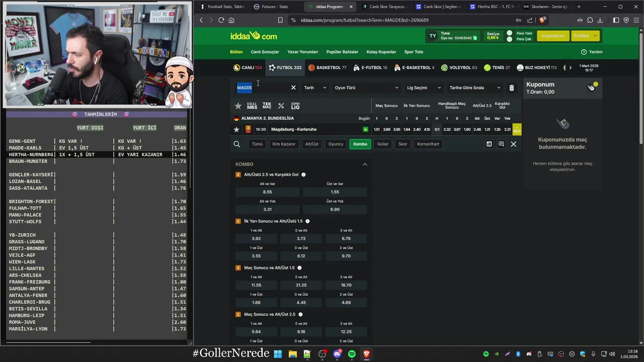The image size is (644, 362).
Task: Click the browser address bar URL
Action: click(x=365, y=20)
